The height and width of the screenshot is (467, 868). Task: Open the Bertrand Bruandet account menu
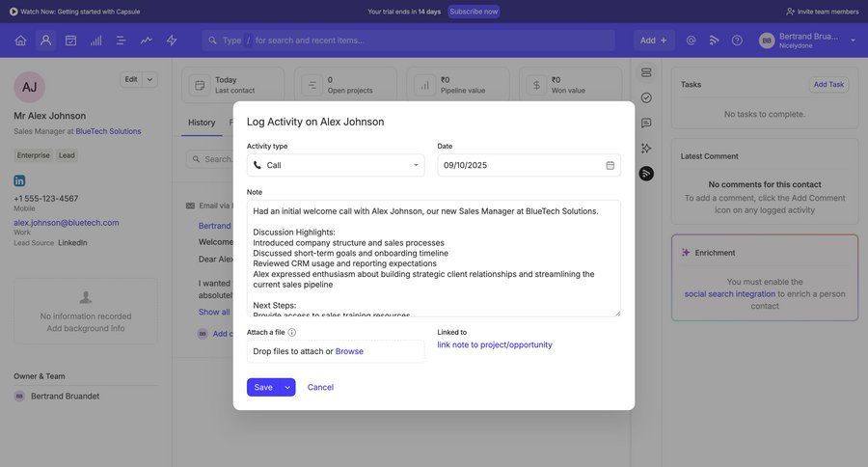coord(807,41)
